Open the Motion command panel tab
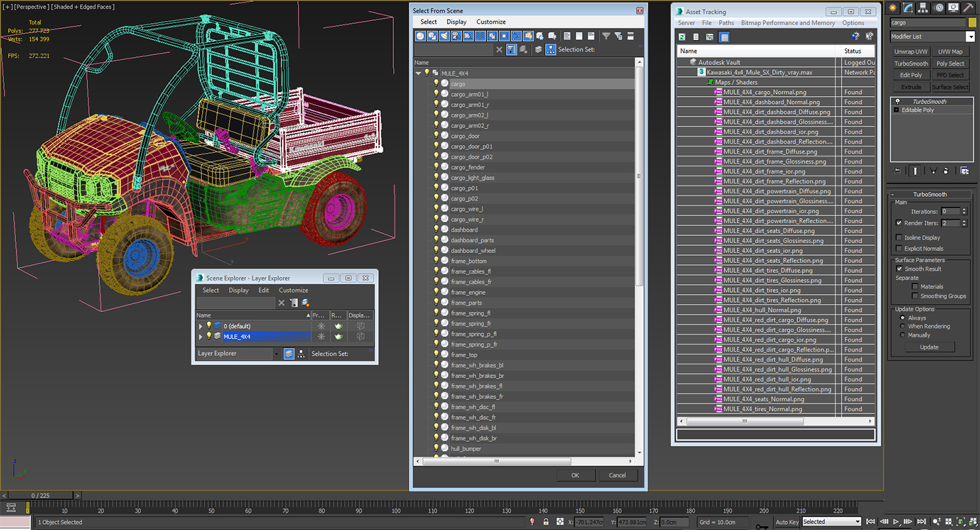The width and height of the screenshot is (980, 530). [x=939, y=7]
